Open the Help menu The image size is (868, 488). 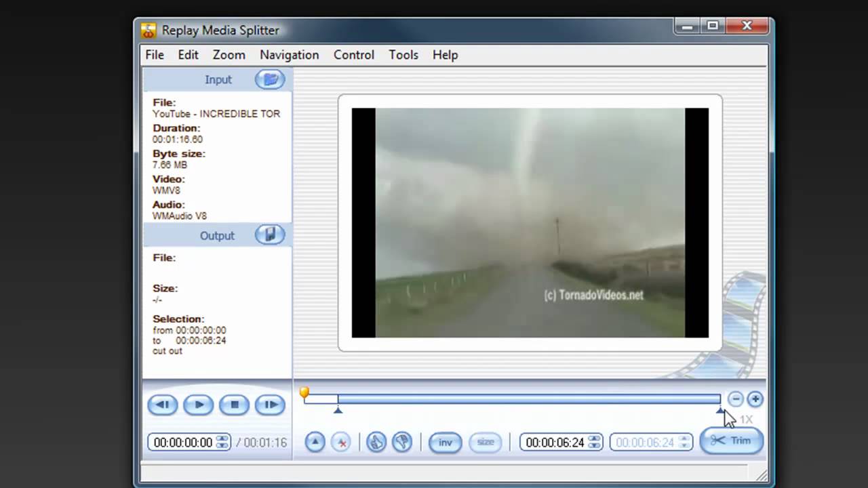(446, 55)
